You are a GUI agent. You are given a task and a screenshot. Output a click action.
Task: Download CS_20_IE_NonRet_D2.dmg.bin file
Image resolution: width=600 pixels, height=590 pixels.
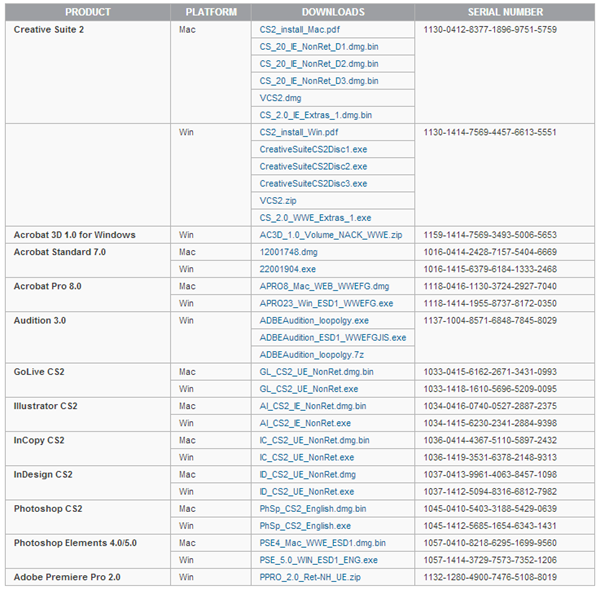coord(319,64)
